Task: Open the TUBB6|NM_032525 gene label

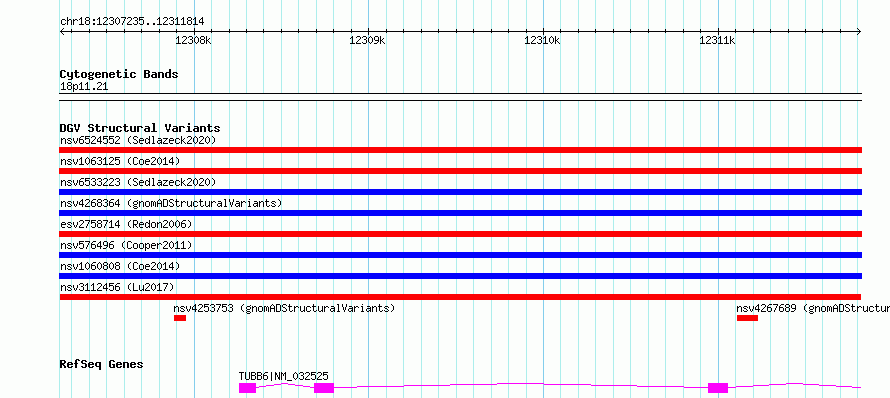Action: (284, 376)
